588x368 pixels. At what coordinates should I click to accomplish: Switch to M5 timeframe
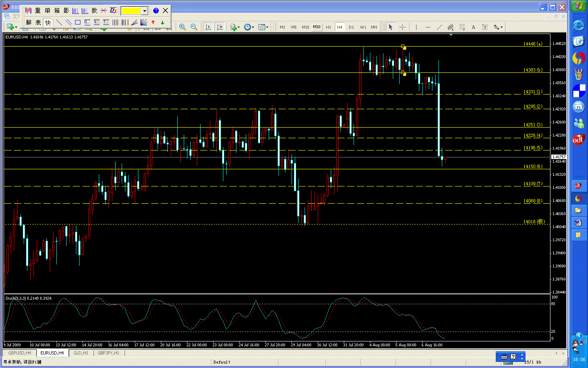294,27
